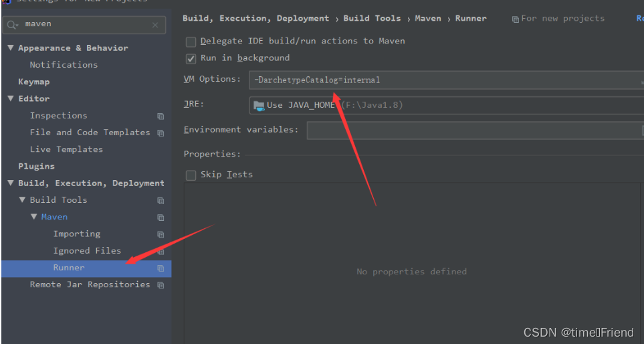This screenshot has width=644, height=344.
Task: Click 'Maven' in the breadcrumb
Action: (428, 19)
